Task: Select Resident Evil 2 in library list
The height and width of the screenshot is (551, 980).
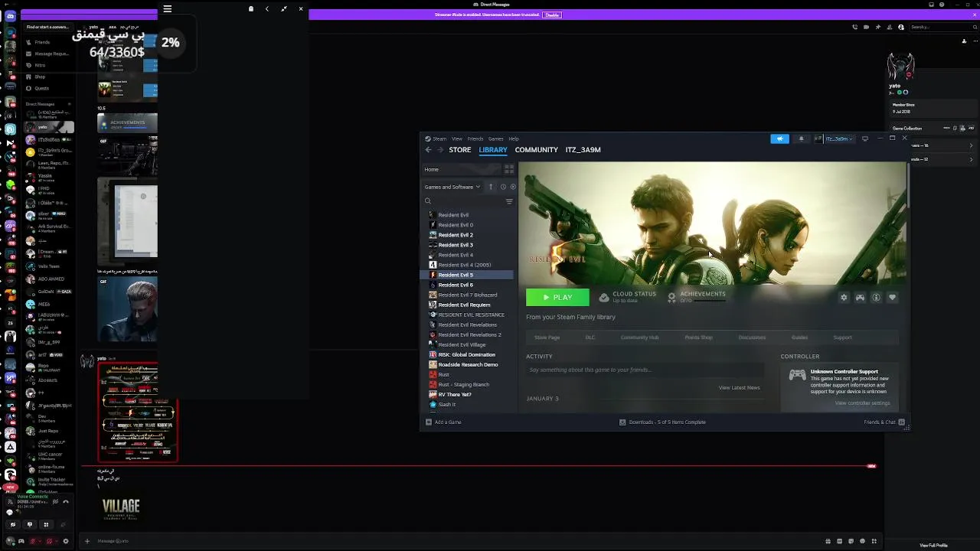Action: pos(456,235)
